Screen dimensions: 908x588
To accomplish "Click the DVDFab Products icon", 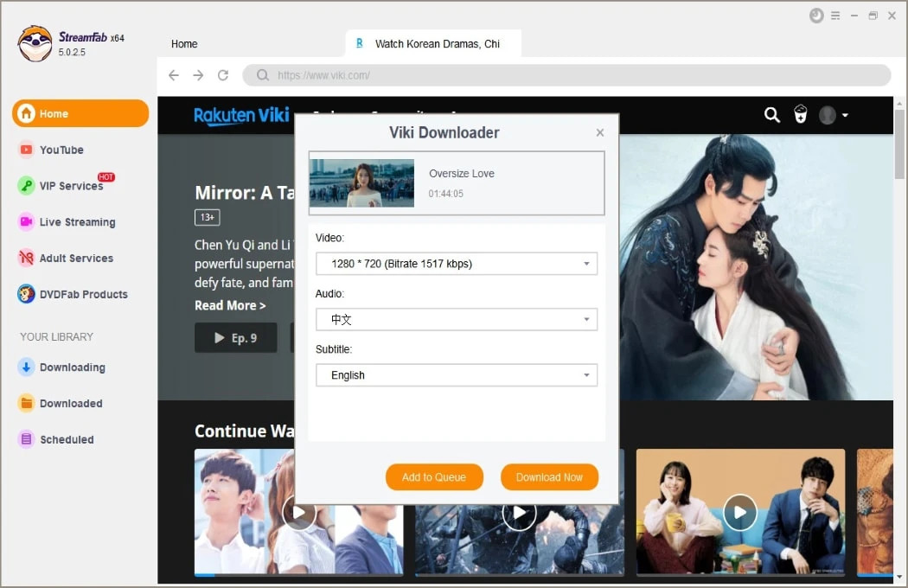I will click(x=26, y=294).
